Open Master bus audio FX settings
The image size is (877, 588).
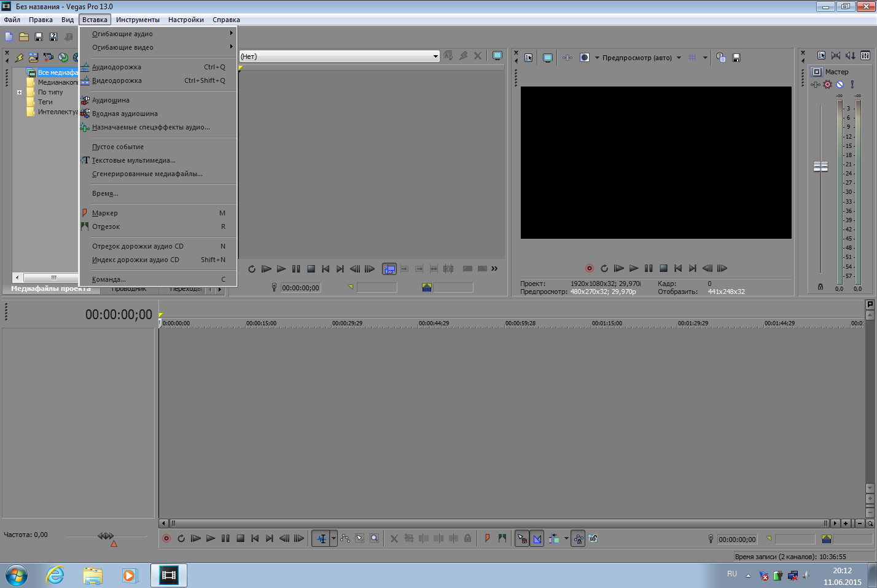click(x=827, y=85)
